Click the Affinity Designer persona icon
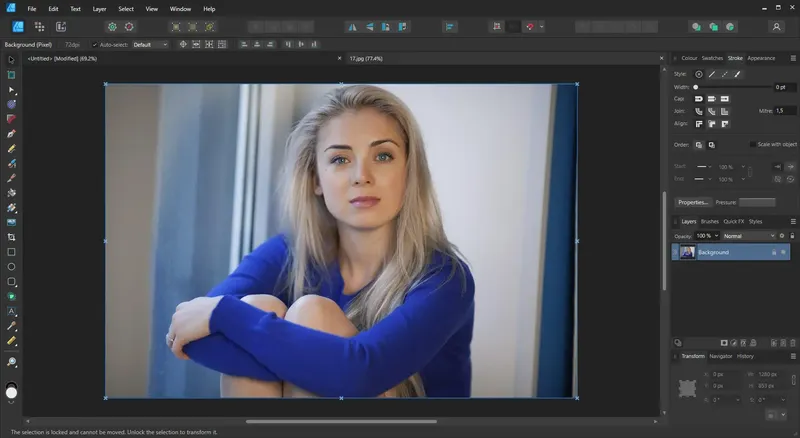Screen dimensions: 800x438 pos(18,27)
